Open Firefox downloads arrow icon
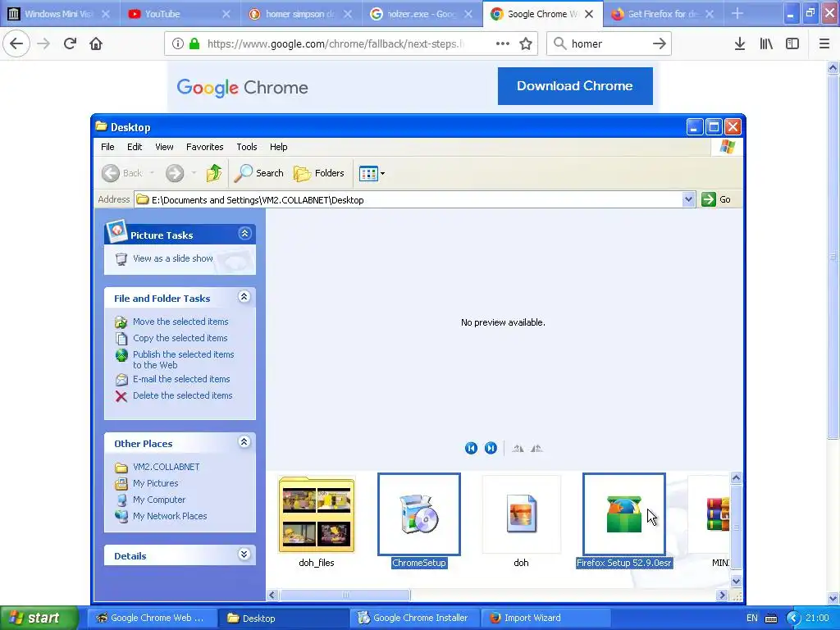Viewport: 840px width, 630px height. point(740,43)
